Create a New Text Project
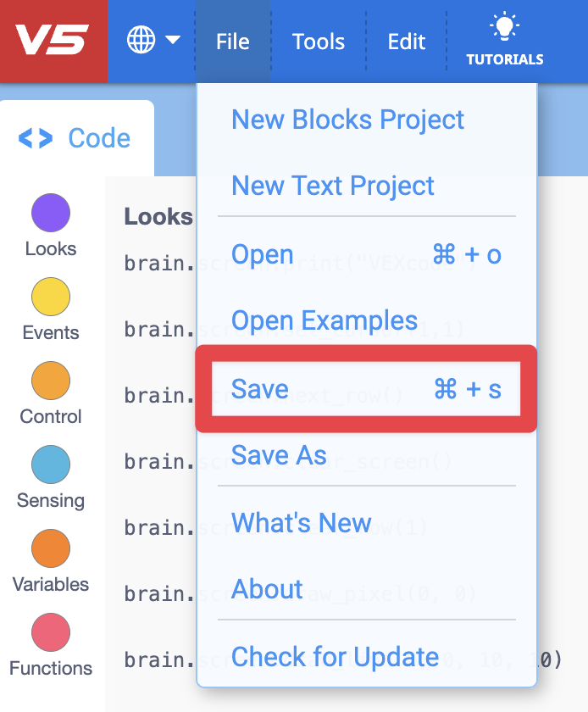Viewport: 588px width, 712px height. 332,186
